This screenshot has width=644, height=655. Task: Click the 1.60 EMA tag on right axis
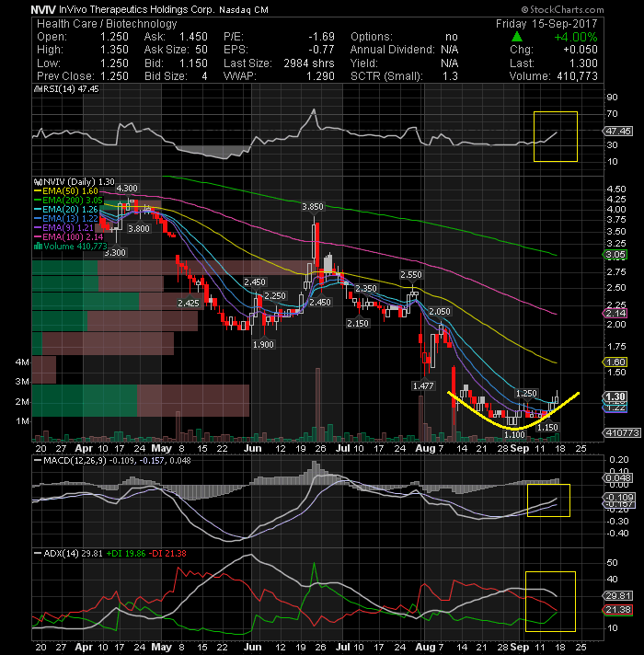(615, 362)
